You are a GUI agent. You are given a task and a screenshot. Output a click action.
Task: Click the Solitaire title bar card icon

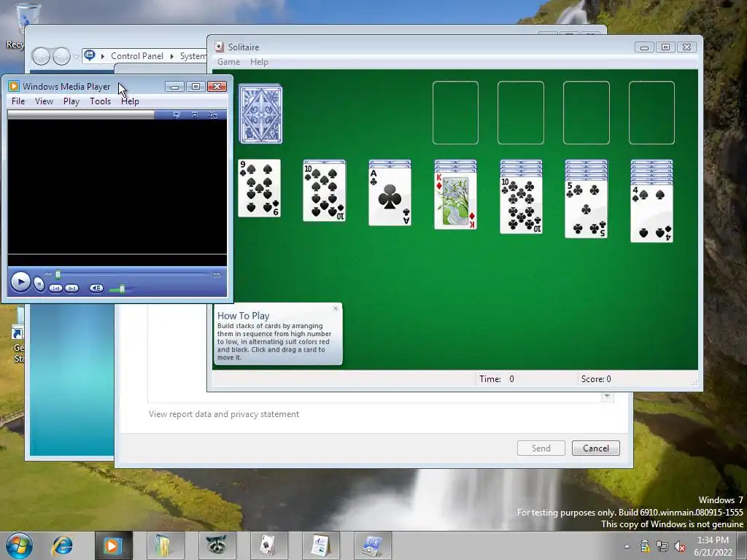point(219,47)
